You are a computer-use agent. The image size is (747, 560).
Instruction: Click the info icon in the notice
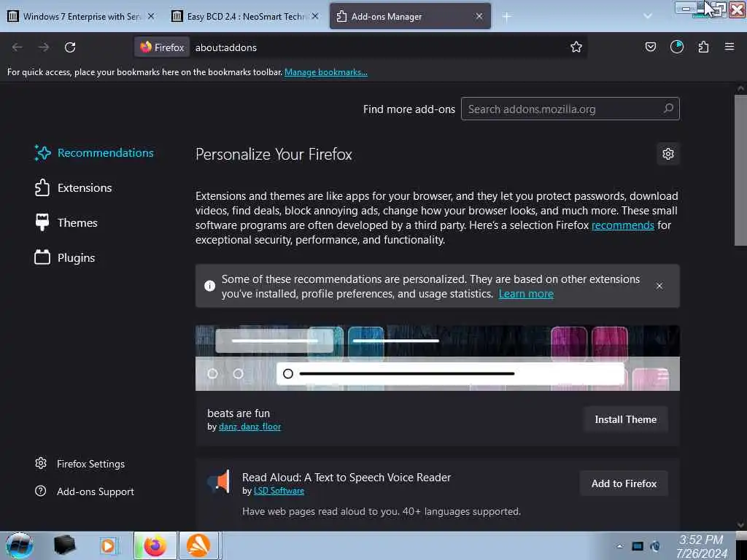(209, 286)
